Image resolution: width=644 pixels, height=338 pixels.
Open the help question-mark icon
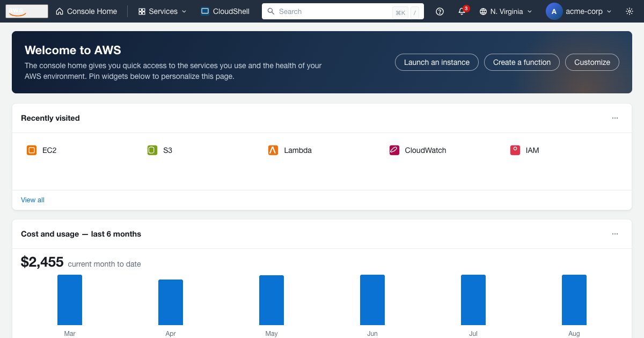coord(440,11)
